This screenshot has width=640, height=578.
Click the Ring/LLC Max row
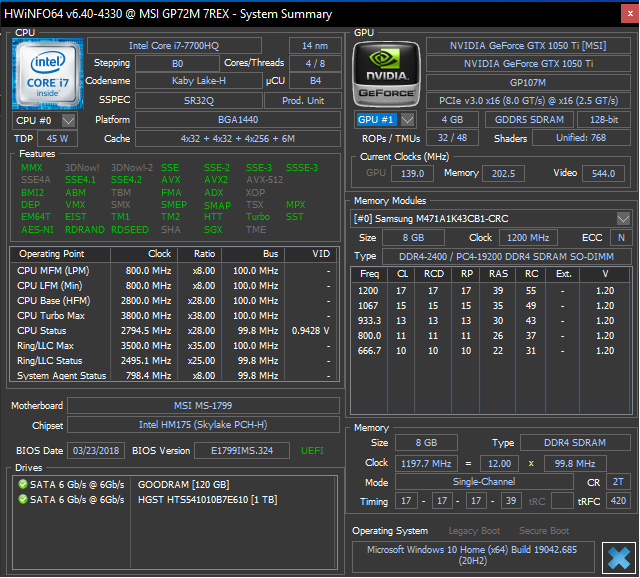(174, 346)
